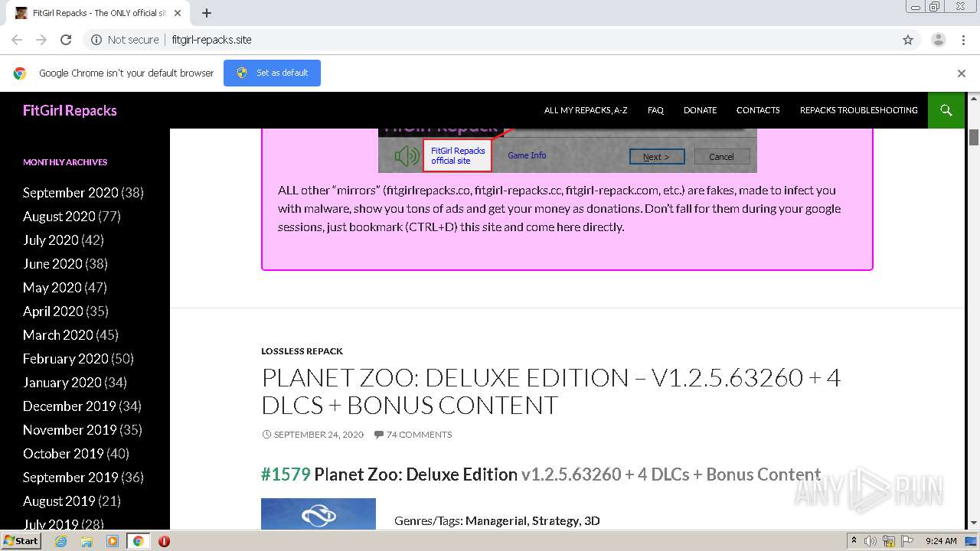Open the volume speaker tray icon

click(x=871, y=541)
